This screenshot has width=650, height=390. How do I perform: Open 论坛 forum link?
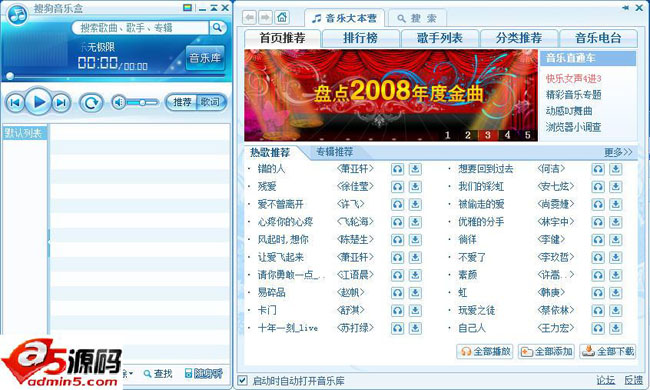click(606, 380)
